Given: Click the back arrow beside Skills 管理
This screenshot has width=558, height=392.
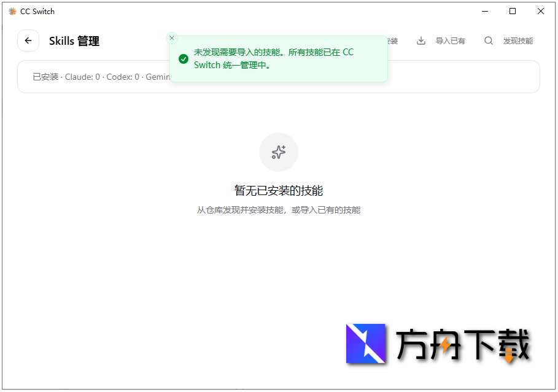Looking at the screenshot, I should pos(28,40).
